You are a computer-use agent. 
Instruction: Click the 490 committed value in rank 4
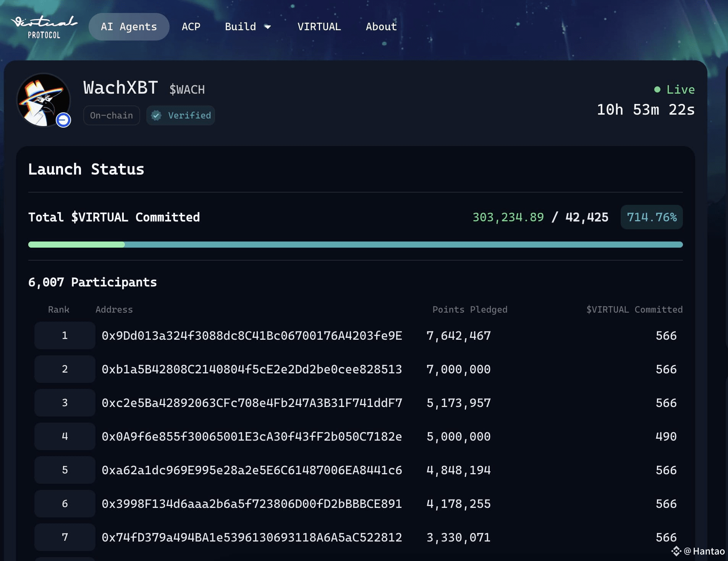tap(666, 436)
